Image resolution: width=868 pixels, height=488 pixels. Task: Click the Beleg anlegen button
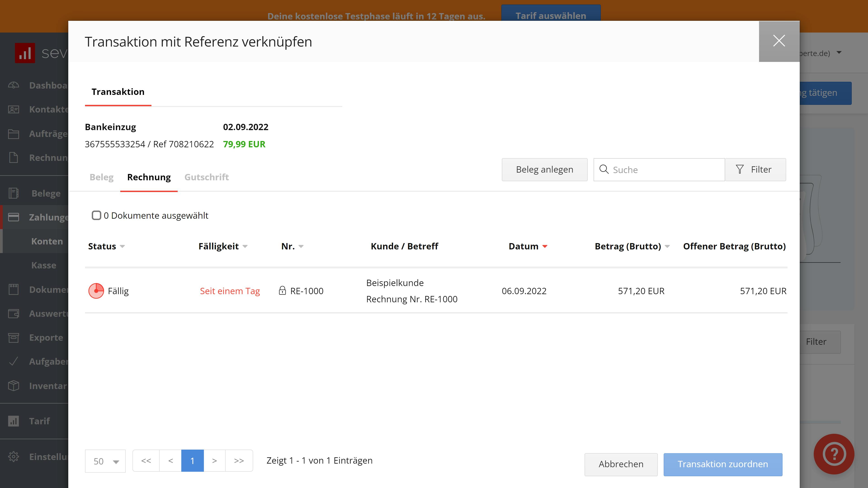[544, 169]
